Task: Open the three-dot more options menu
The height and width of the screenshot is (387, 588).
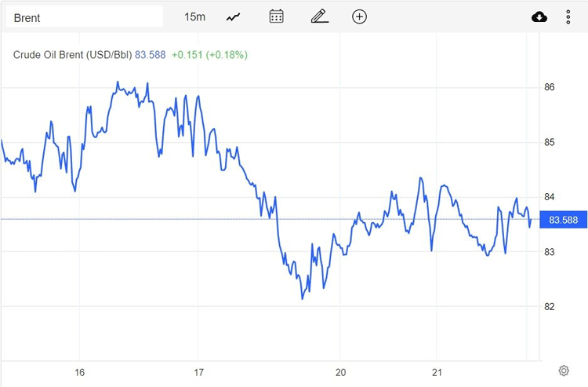Action: [568, 16]
